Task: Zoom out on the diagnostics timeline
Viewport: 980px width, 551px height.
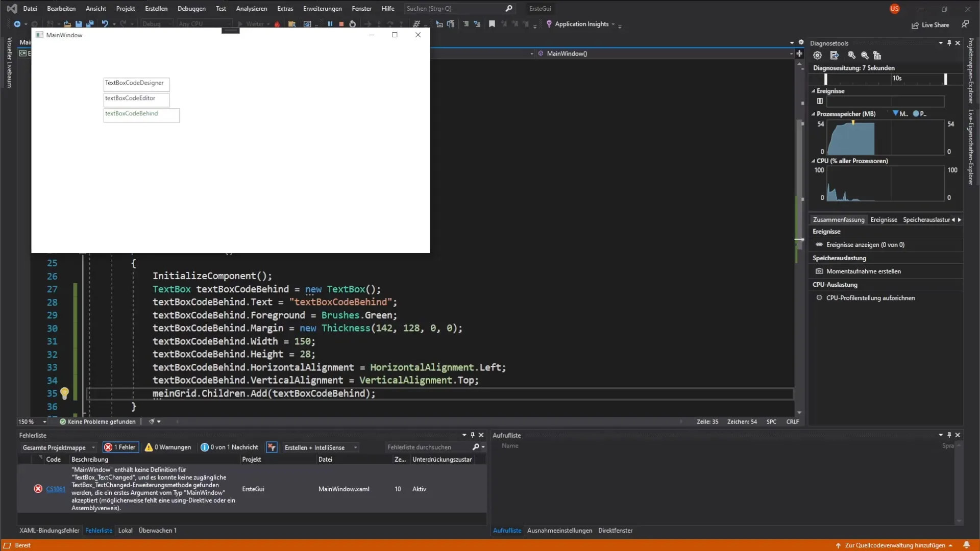Action: [865, 55]
